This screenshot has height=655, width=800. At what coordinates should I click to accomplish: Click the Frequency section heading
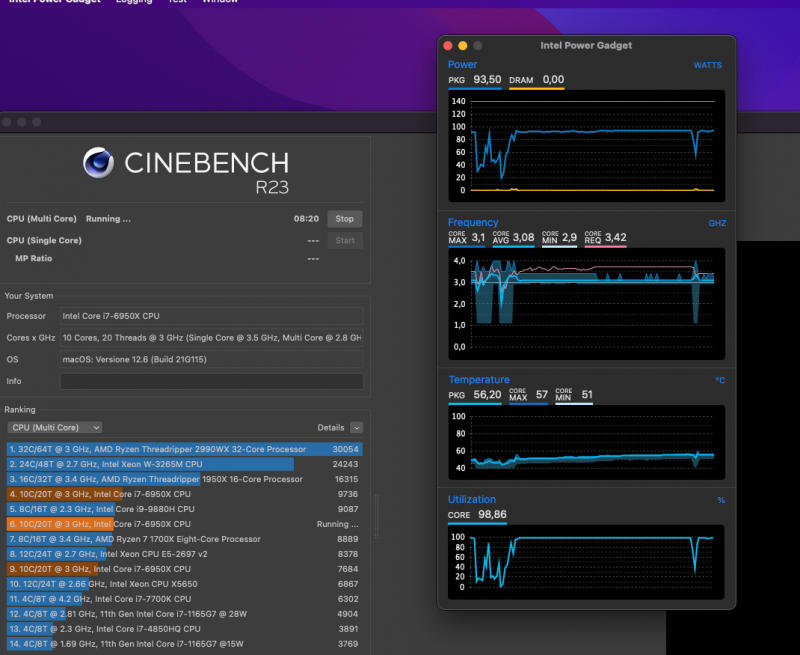(473, 222)
